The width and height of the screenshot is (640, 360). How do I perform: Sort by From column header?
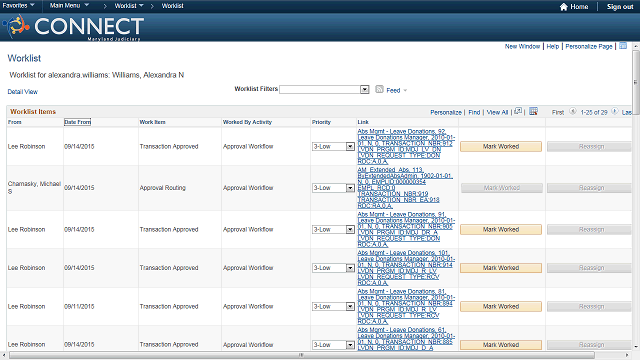[15, 122]
